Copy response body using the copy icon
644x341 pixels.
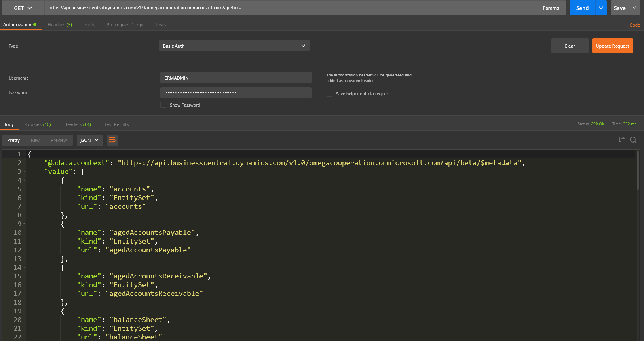[x=622, y=140]
